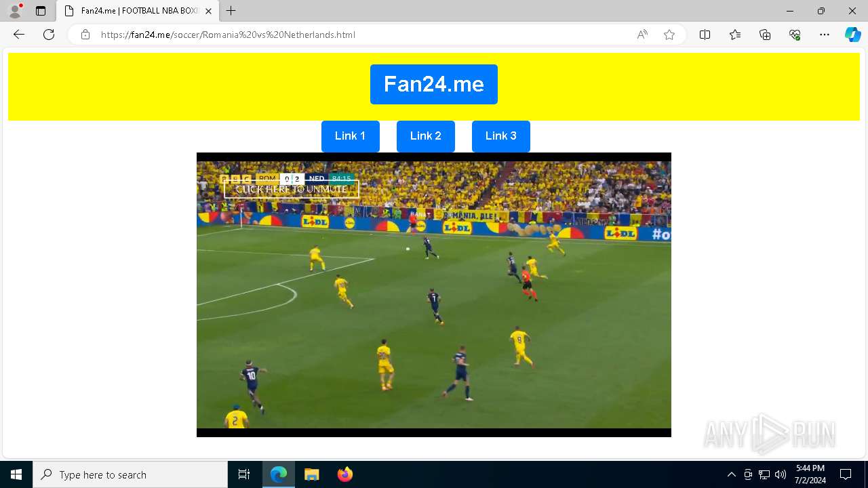
Task: Click Type here to search box
Action: [130, 474]
